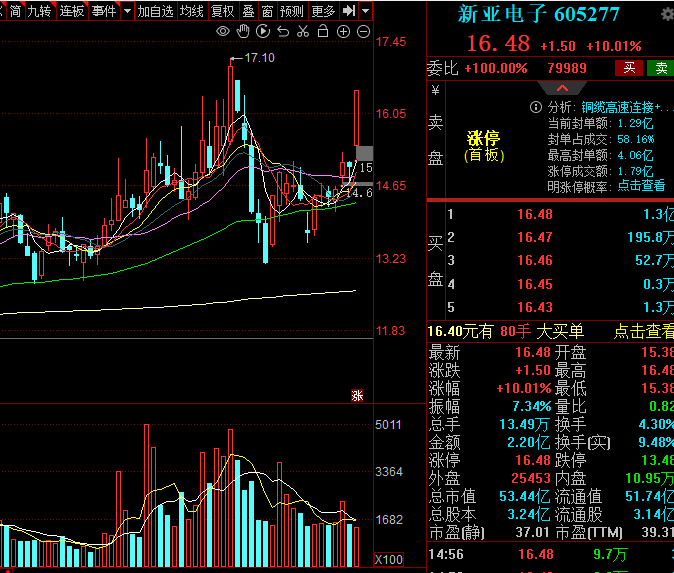
Task: Click bid level 4 price 16.45
Action: pos(535,284)
